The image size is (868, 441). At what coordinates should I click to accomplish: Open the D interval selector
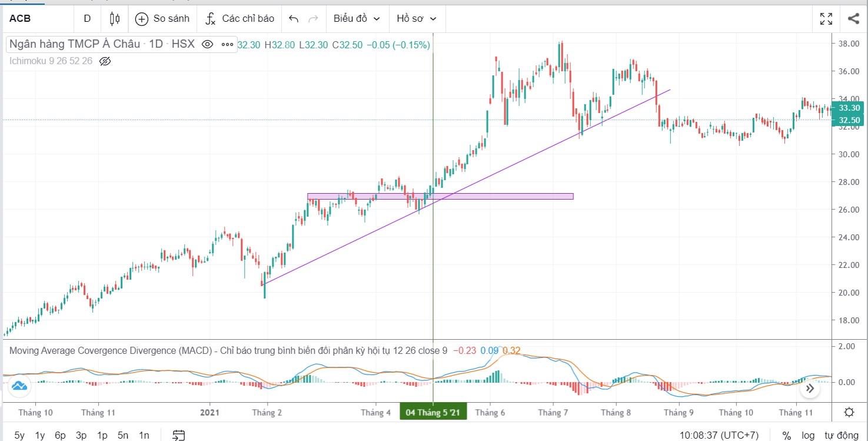click(x=87, y=19)
